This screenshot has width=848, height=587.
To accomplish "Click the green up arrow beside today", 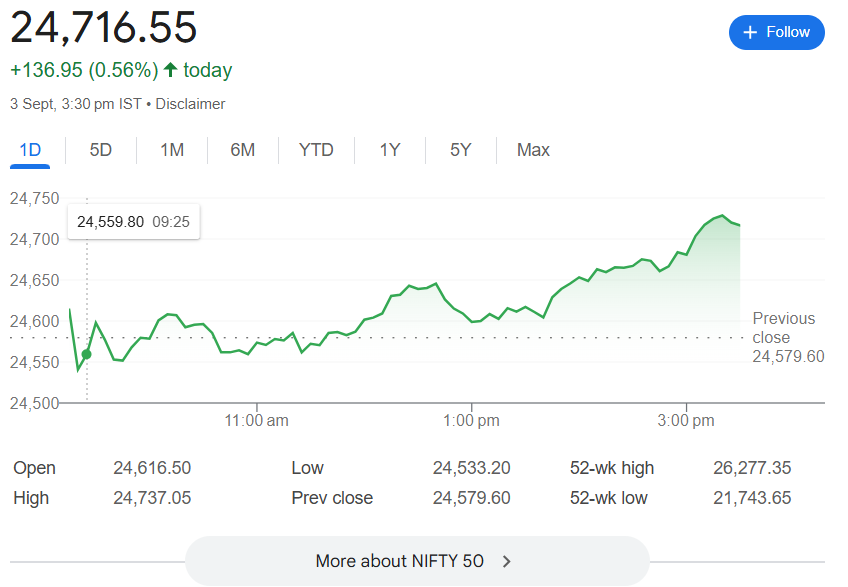I will pos(170,70).
